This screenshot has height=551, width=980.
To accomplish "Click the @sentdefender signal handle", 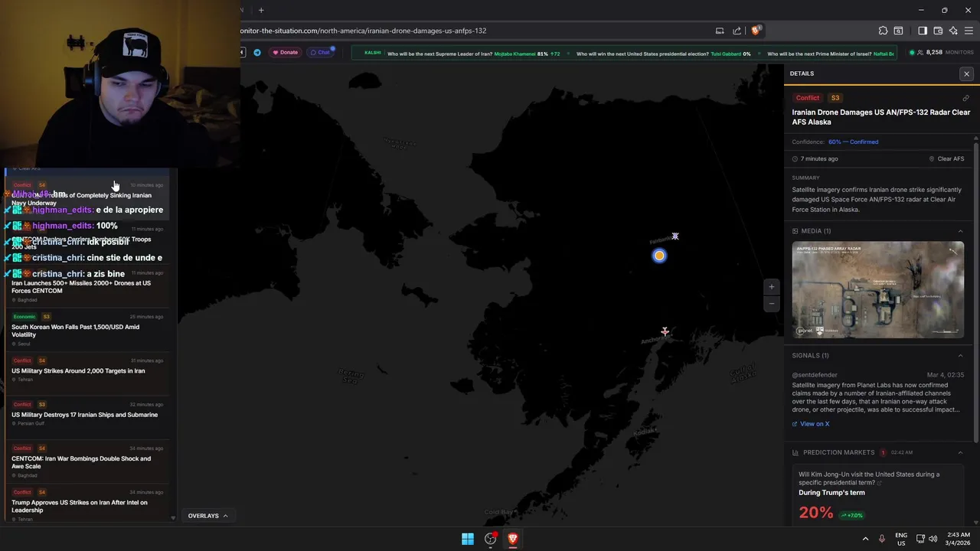I will tap(815, 375).
